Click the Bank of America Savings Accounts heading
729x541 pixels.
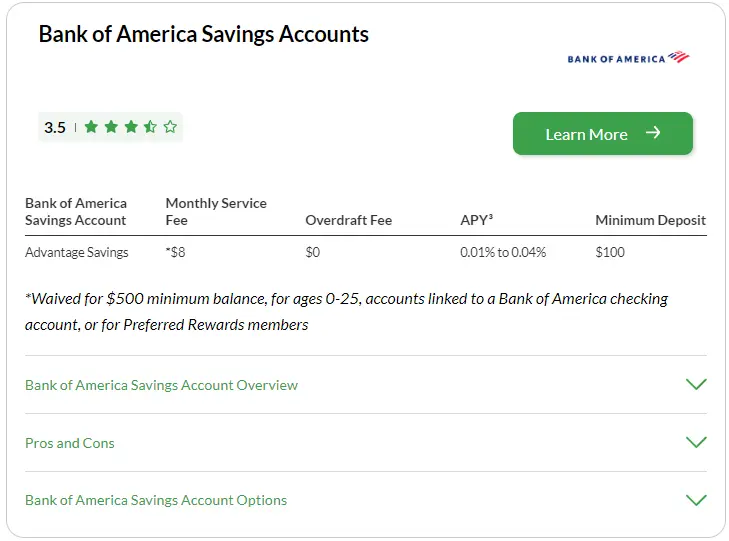point(204,34)
